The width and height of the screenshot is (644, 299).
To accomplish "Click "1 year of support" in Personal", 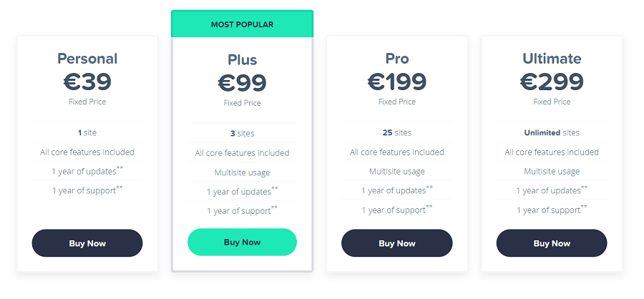I will point(87,190).
